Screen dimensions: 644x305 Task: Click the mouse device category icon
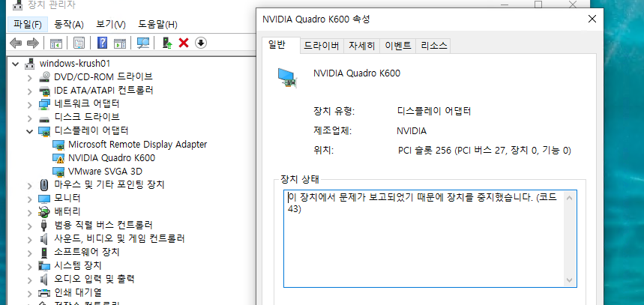[44, 185]
